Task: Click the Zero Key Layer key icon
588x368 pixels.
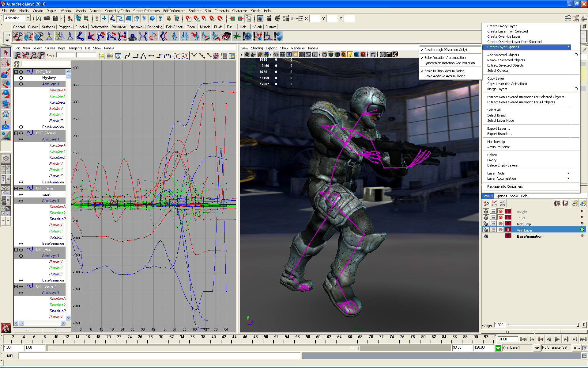Action: [x=486, y=203]
